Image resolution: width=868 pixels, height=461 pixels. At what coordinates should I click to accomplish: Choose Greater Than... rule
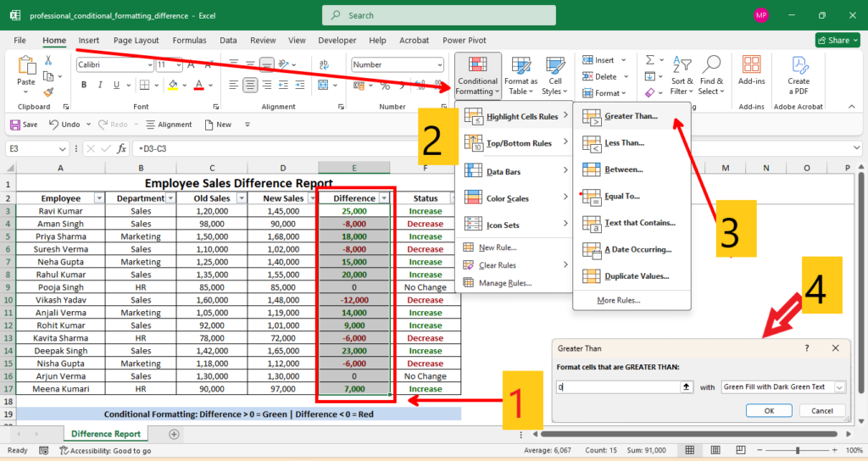click(631, 116)
